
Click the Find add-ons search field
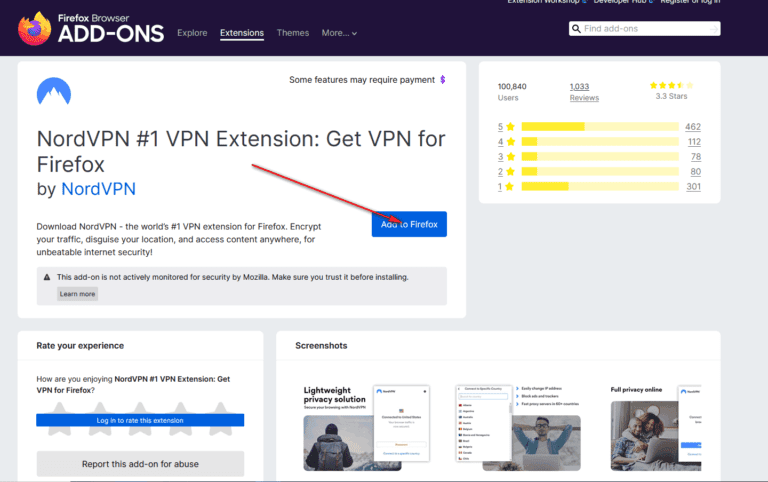pos(645,29)
